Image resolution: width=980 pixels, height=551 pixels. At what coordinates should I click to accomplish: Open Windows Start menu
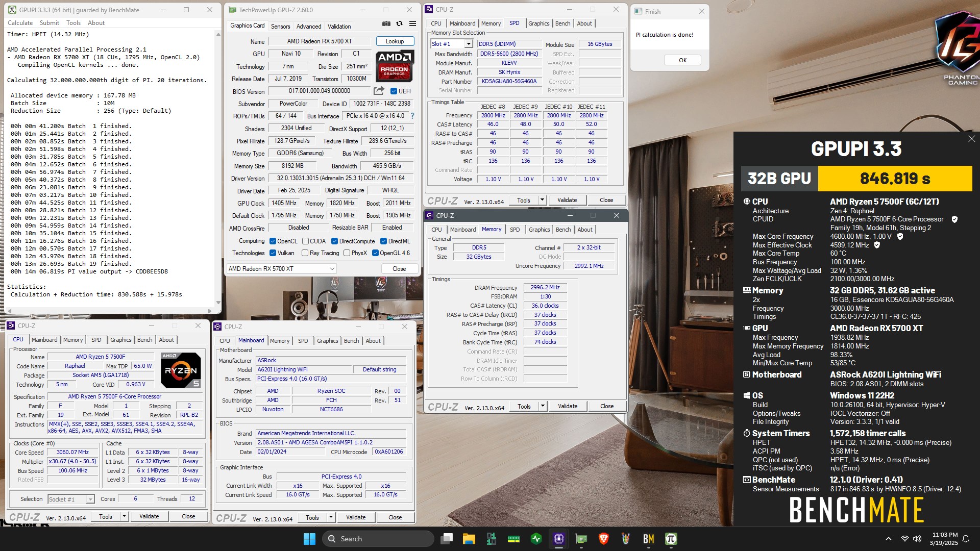tap(309, 539)
